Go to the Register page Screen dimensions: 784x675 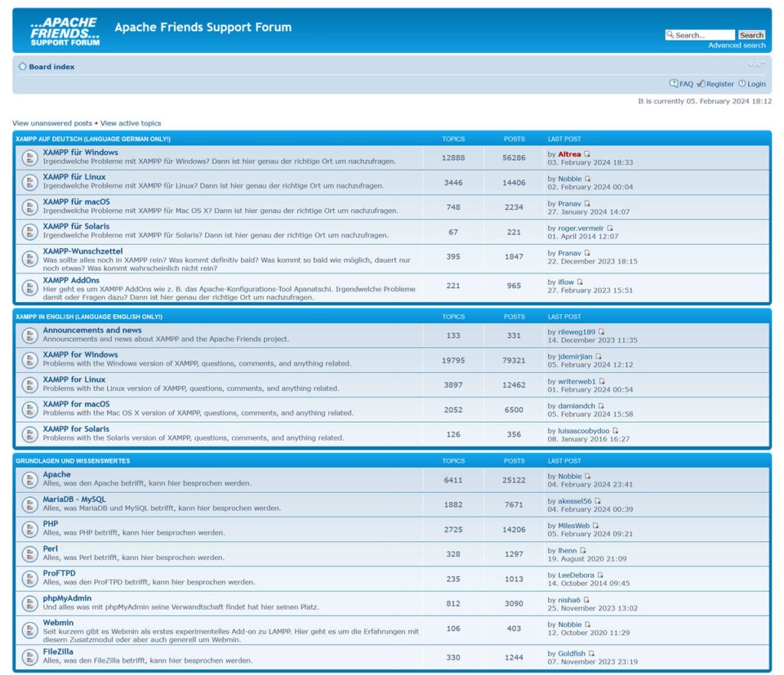720,84
